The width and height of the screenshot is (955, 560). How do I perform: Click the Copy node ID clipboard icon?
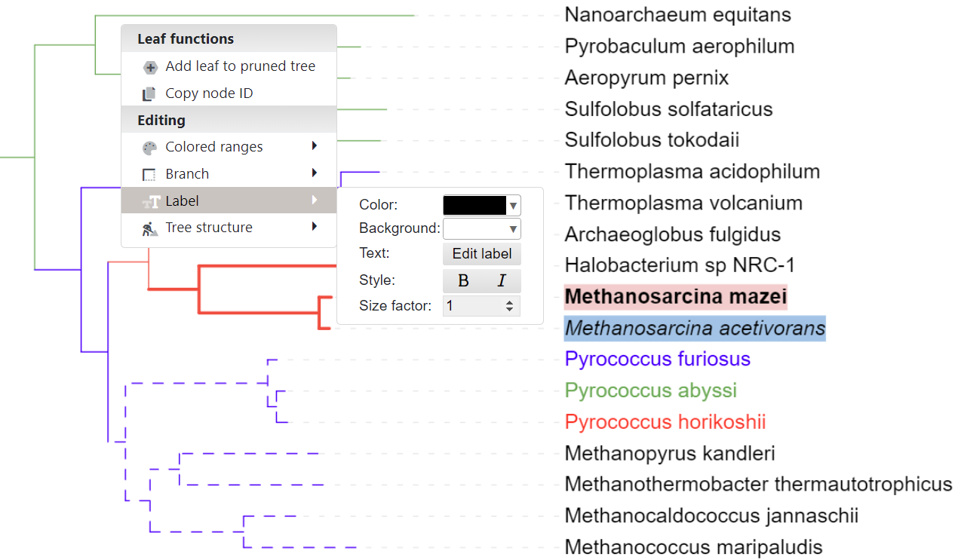149,94
